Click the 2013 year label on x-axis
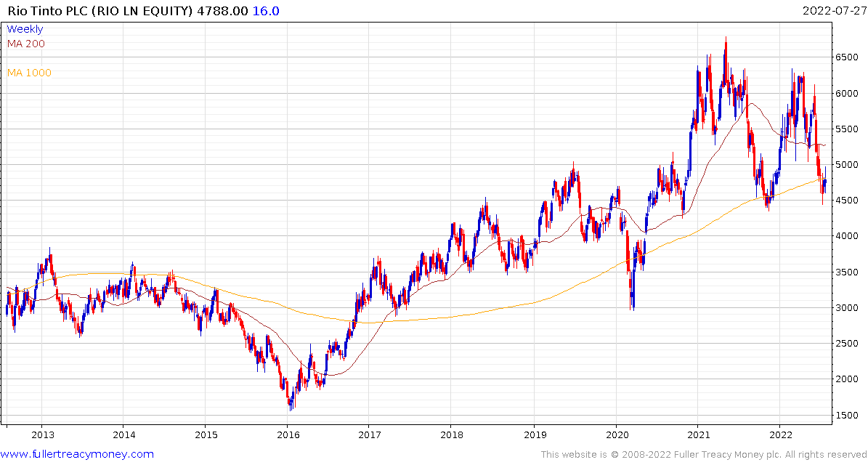 [43, 434]
